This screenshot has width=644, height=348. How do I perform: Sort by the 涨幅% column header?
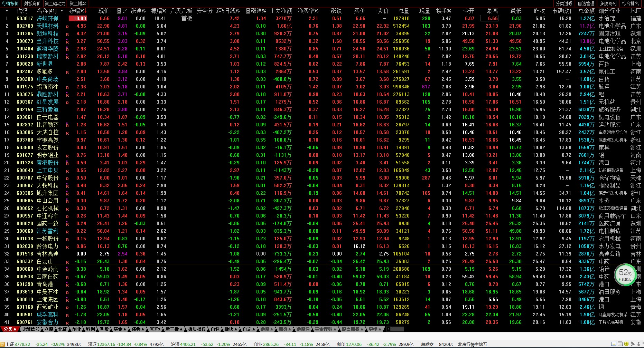[77, 11]
